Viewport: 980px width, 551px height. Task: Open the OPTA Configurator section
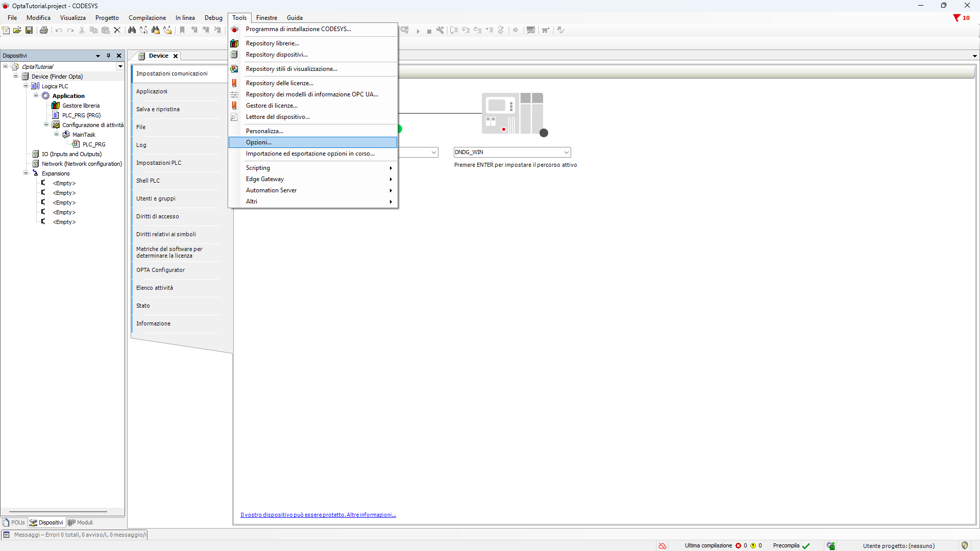pyautogui.click(x=160, y=270)
